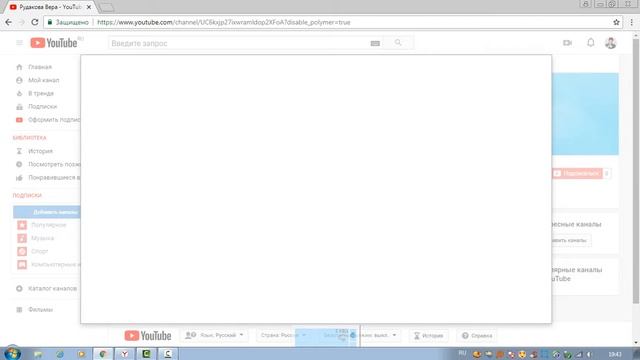Click the taskbar clock
The image size is (640, 360).
point(615,354)
